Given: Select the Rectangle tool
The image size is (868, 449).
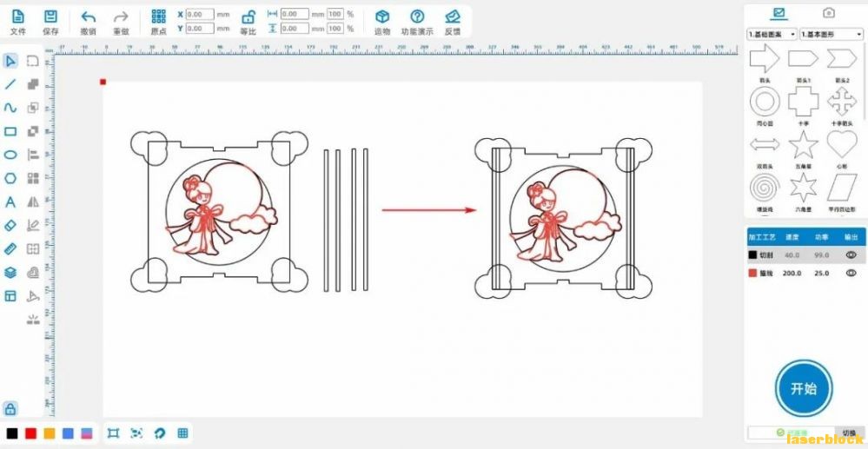Looking at the screenshot, I should [10, 131].
